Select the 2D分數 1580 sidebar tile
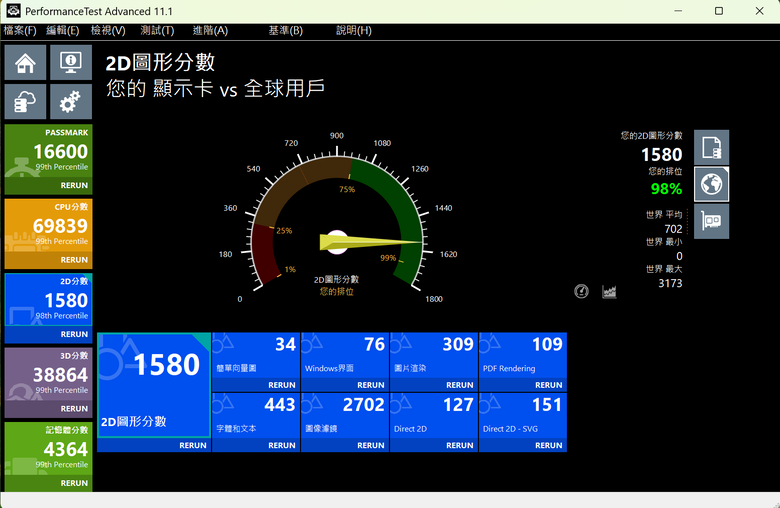The image size is (780, 508). (x=48, y=301)
